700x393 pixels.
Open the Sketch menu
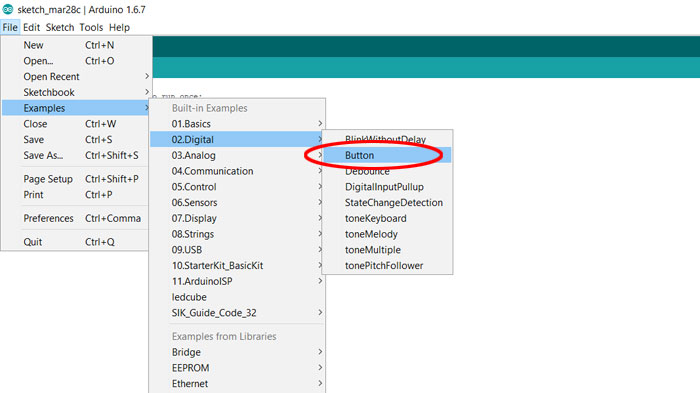point(60,27)
